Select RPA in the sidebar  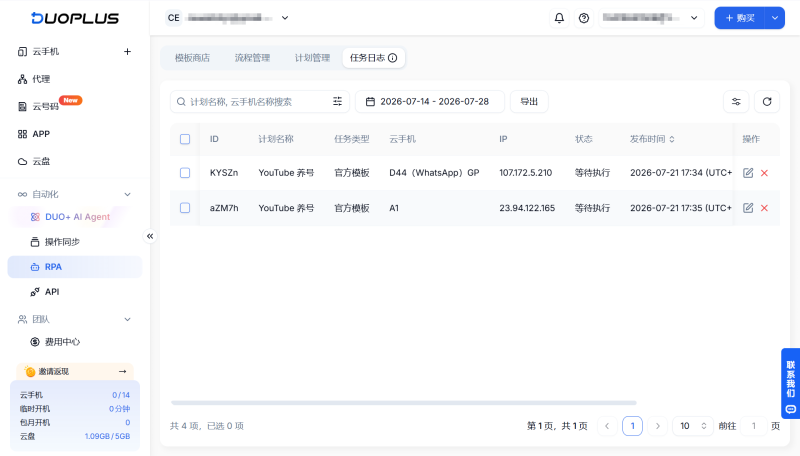coord(74,267)
